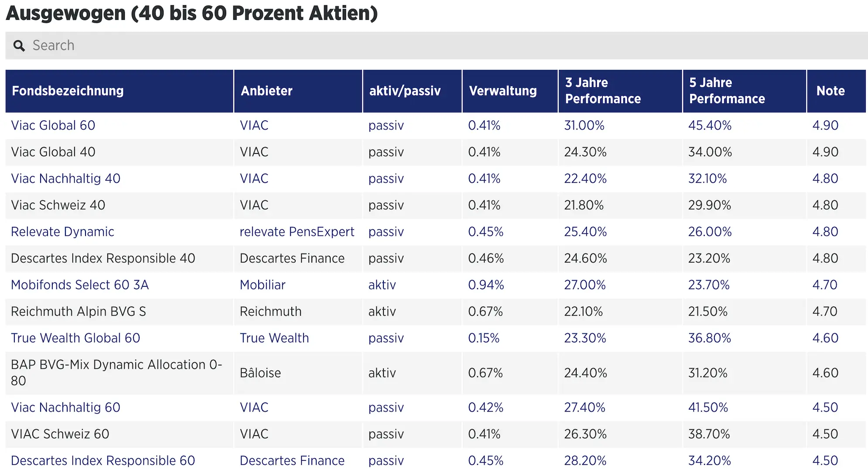Select the Viac Nachhaltig 40 link

click(65, 178)
